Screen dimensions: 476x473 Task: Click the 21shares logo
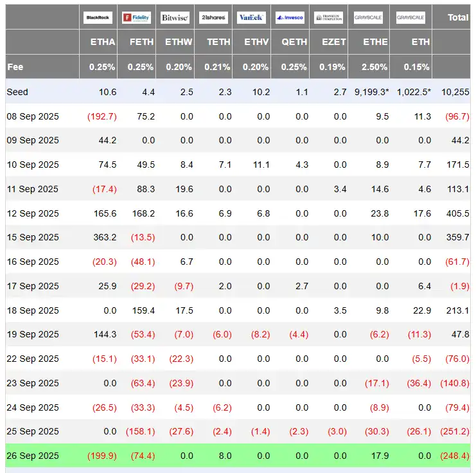[213, 18]
